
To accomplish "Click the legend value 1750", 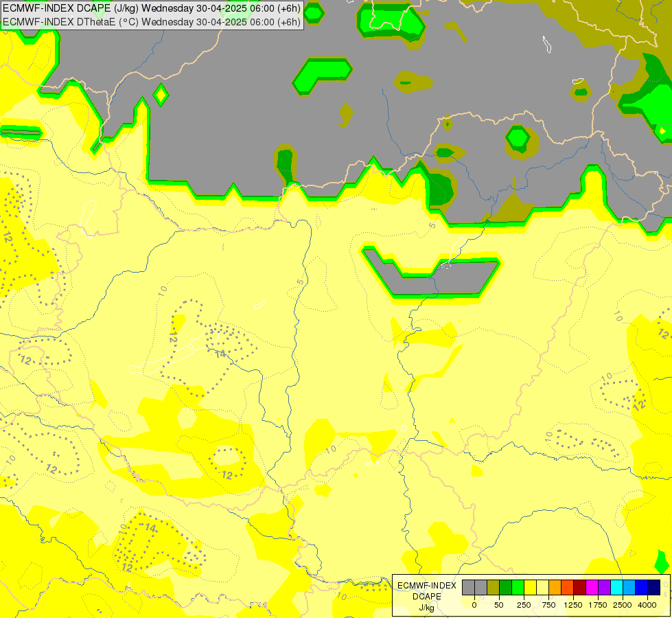I will click(598, 605).
